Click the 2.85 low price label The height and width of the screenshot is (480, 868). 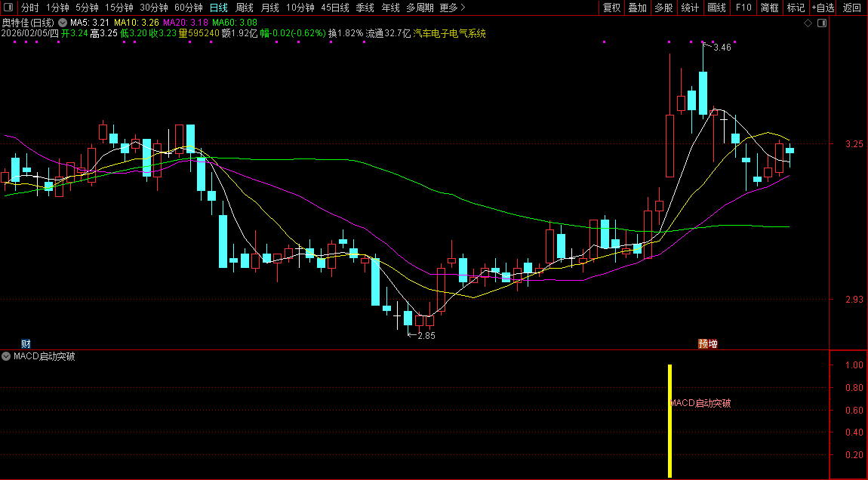coord(426,336)
